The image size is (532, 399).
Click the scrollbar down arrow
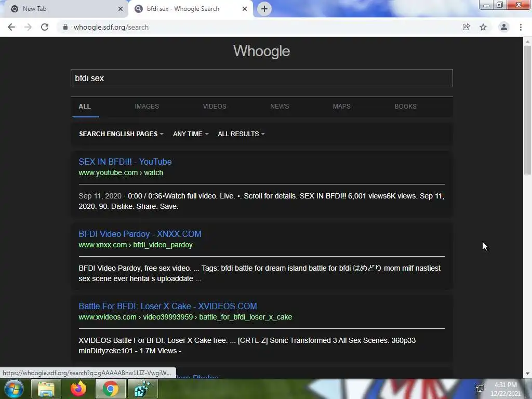pyautogui.click(x=527, y=374)
